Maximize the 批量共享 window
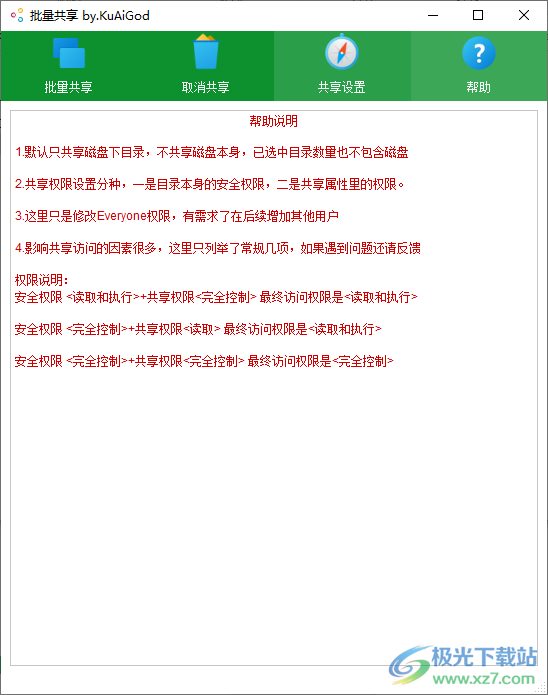The height and width of the screenshot is (695, 548). coord(478,16)
